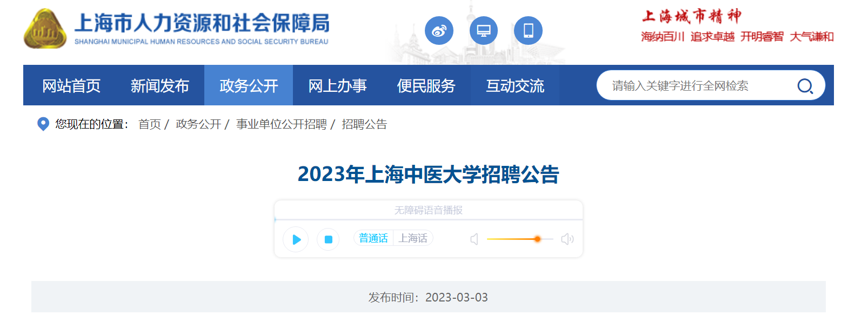Open the 政务公开 menu
The height and width of the screenshot is (315, 868).
249,85
